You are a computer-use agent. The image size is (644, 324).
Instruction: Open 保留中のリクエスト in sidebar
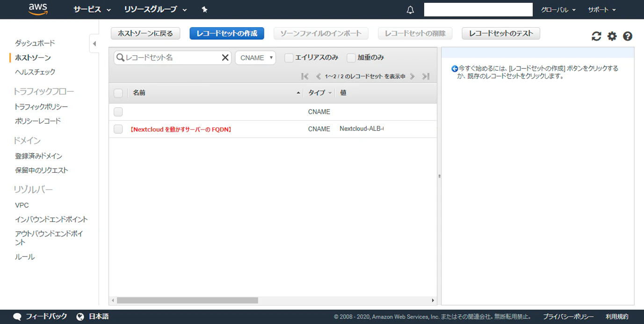tap(42, 170)
